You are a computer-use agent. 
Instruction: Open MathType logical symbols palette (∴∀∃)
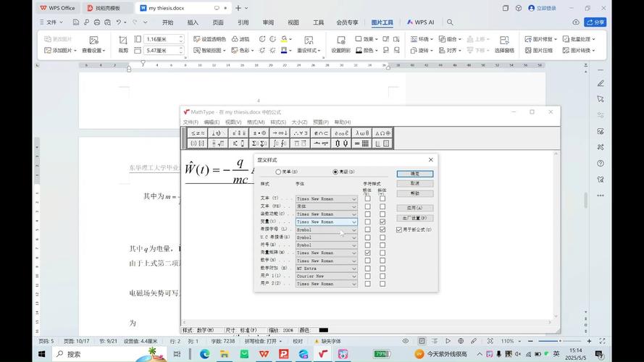tap(300, 133)
